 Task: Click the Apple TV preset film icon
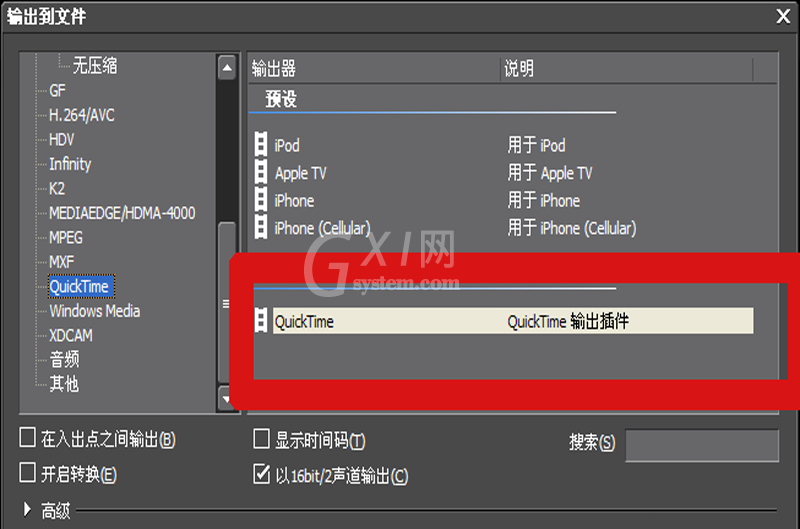coord(261,172)
